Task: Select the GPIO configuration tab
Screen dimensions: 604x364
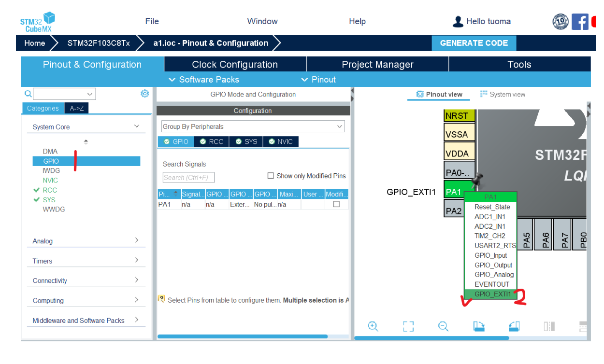Action: 176,141
